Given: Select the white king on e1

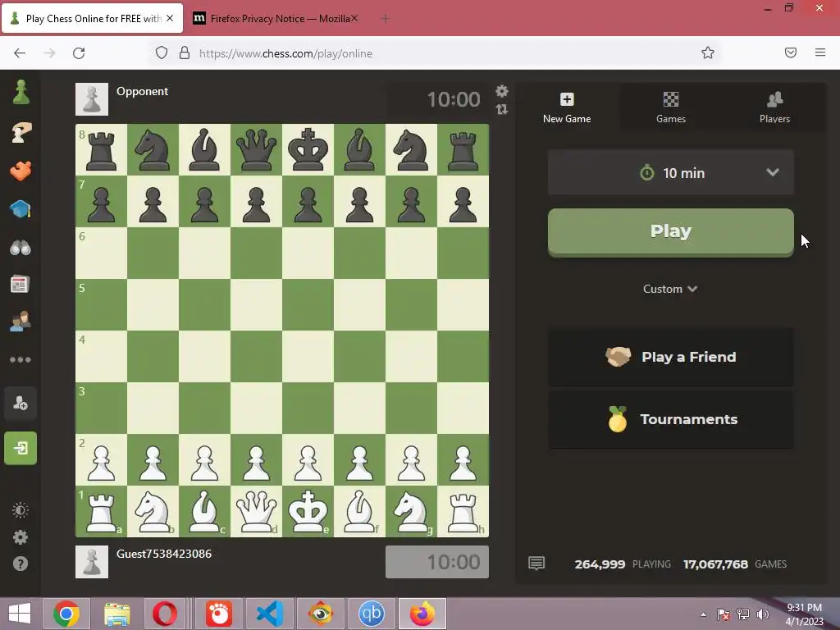Looking at the screenshot, I should 308,512.
